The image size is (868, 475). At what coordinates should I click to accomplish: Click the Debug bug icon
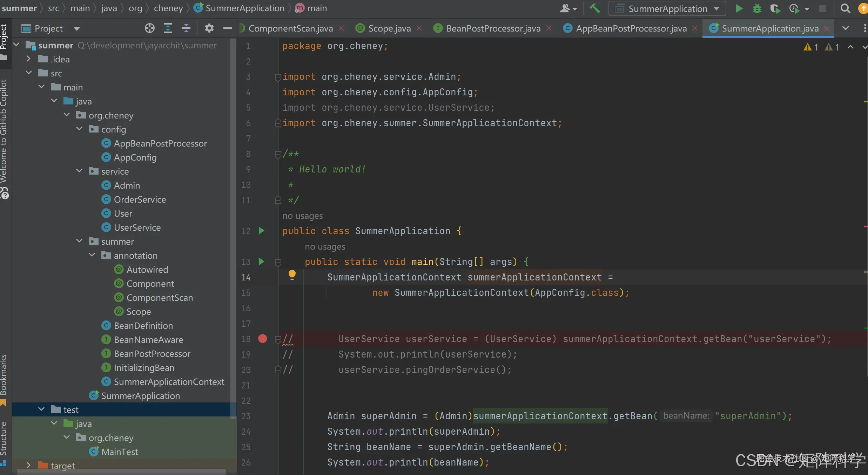pyautogui.click(x=757, y=8)
